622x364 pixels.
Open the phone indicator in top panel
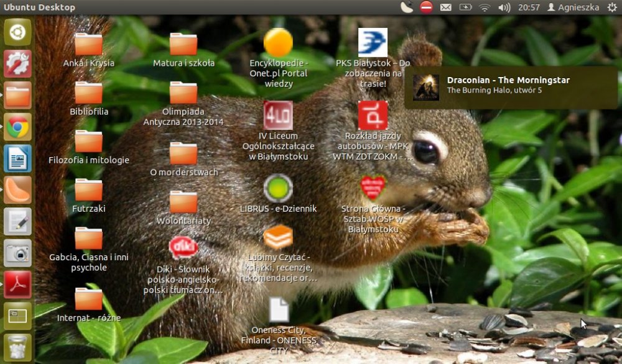coord(407,7)
